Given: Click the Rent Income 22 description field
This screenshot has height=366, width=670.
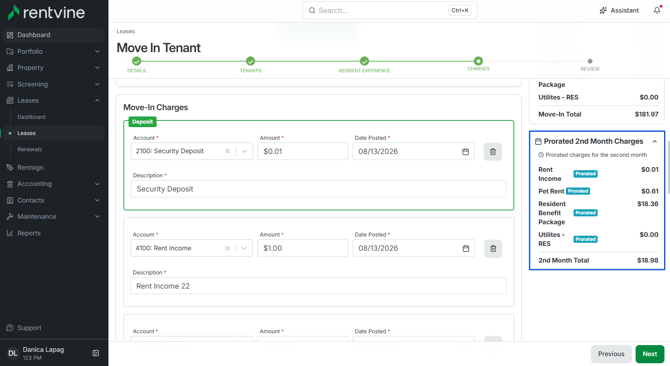Looking at the screenshot, I should (318, 286).
